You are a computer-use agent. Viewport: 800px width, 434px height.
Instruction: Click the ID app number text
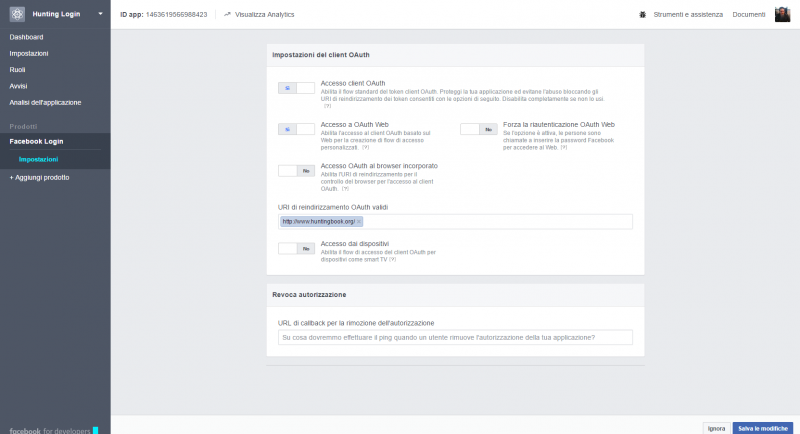pos(177,15)
